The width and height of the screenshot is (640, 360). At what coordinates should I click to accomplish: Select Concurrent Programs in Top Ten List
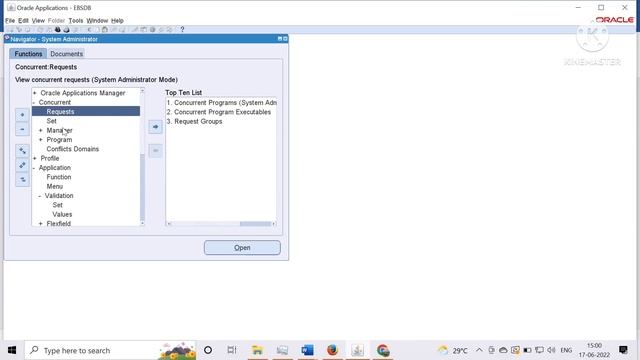[221, 103]
